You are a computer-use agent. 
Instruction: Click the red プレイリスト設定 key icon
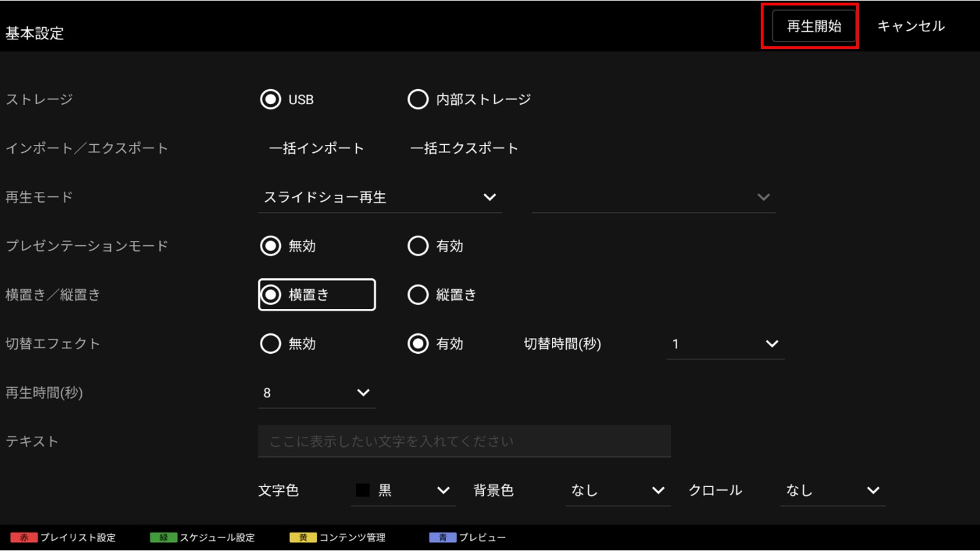[24, 537]
